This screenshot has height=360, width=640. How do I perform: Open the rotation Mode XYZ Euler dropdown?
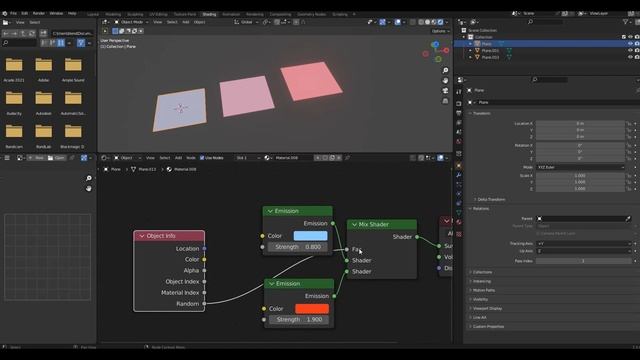click(x=580, y=167)
